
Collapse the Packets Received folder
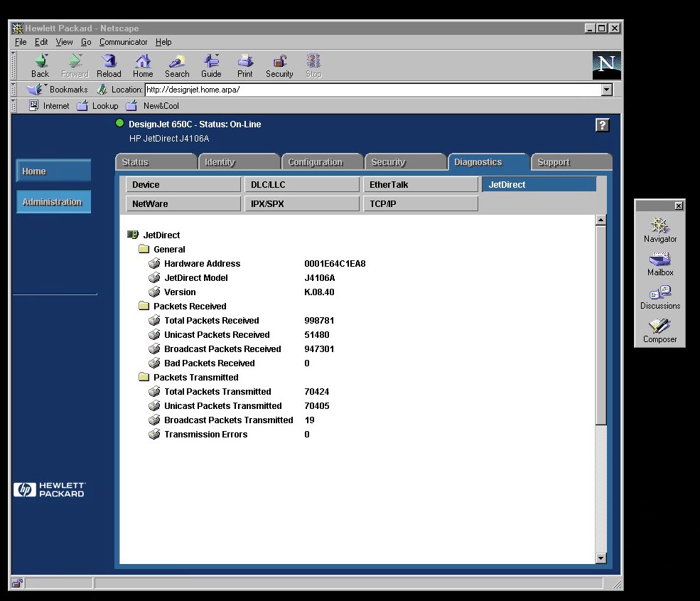[x=144, y=306]
